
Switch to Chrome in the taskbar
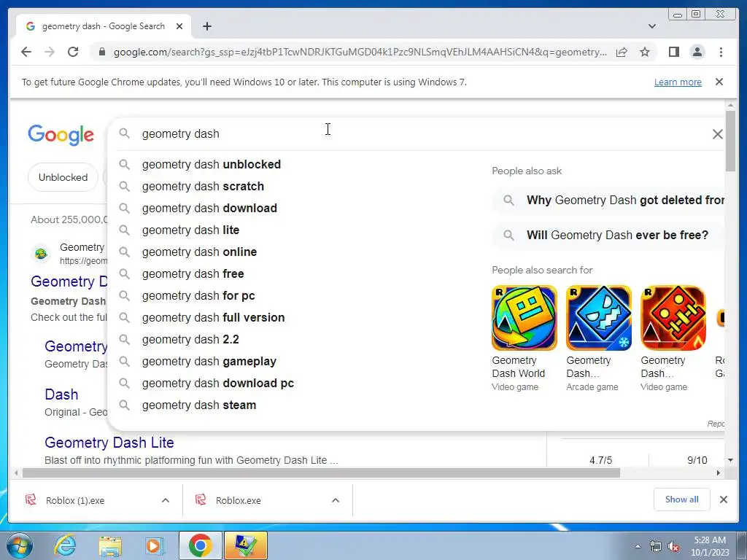(200, 545)
